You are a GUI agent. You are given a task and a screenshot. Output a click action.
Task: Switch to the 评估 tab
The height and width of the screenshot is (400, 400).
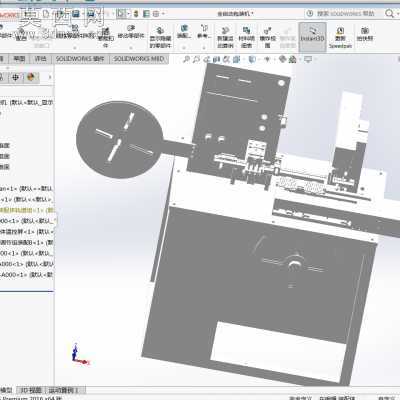(x=40, y=59)
